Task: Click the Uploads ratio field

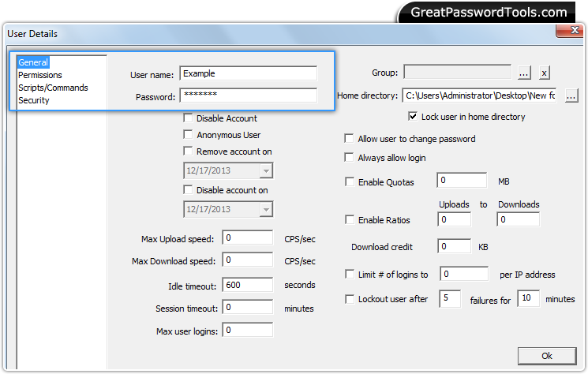Action: [x=454, y=219]
